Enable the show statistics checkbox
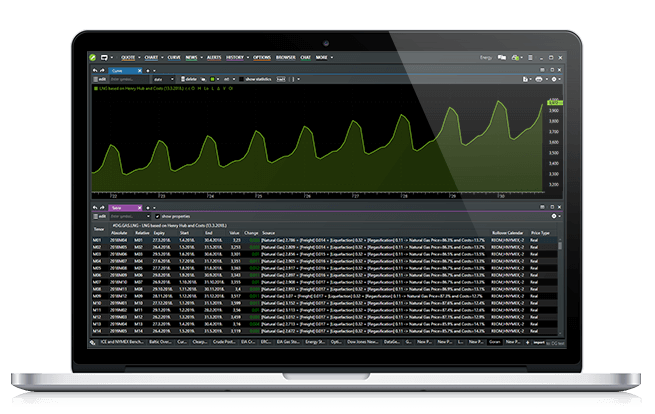 coord(241,79)
